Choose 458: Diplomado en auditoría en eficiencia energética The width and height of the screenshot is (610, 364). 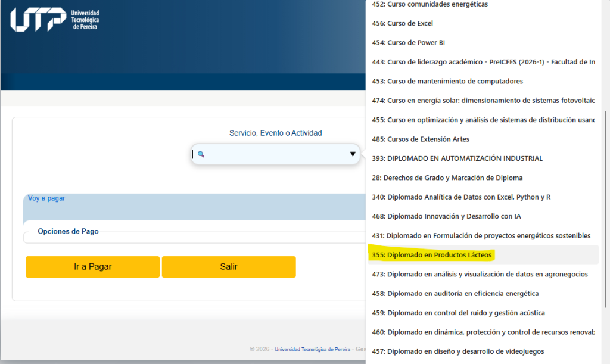point(455,293)
